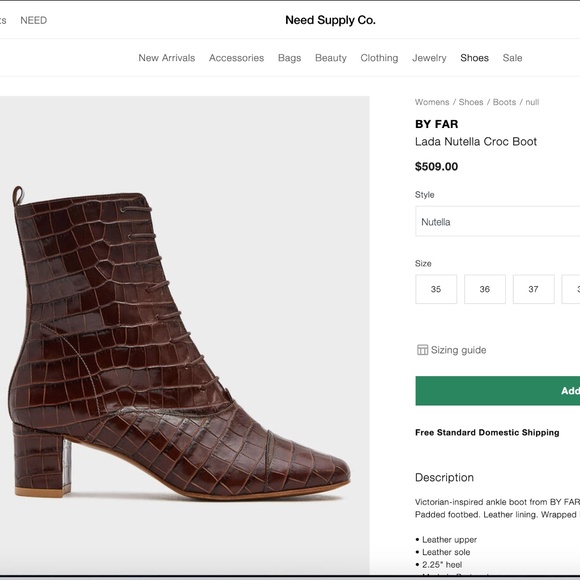Image resolution: width=580 pixels, height=580 pixels.
Task: Click the Boots breadcrumb
Action: [x=504, y=102]
